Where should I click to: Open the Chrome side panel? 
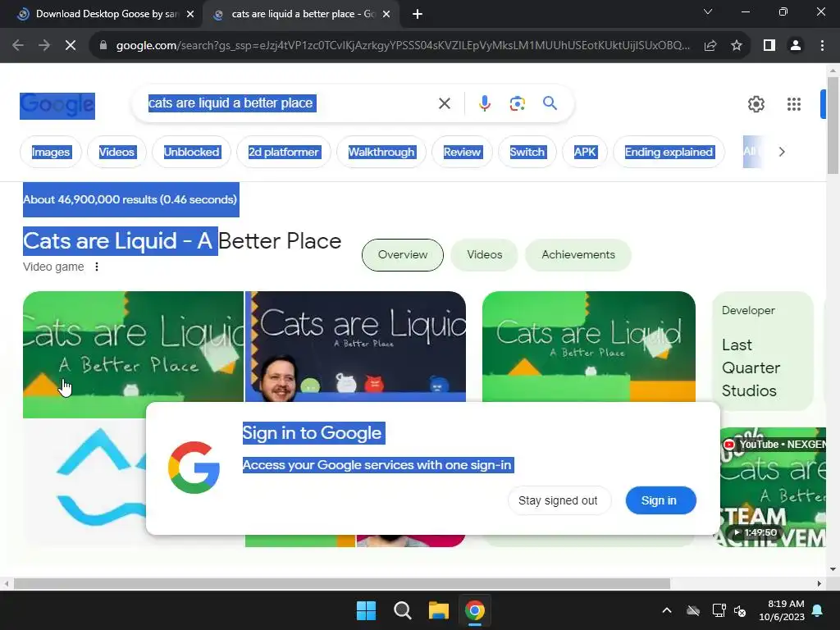(x=769, y=46)
